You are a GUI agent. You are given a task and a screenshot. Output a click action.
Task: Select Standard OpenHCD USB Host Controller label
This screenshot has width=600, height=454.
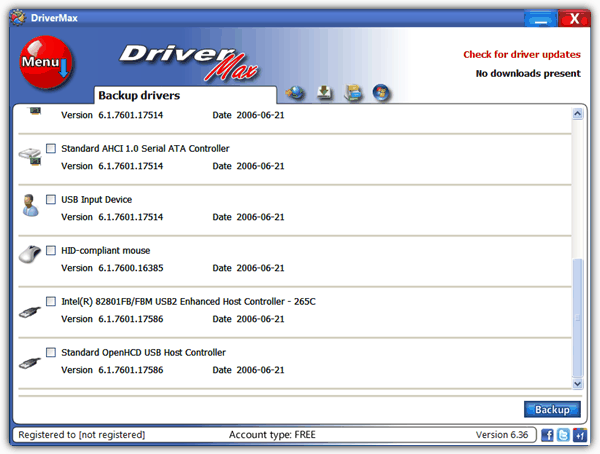tap(143, 353)
